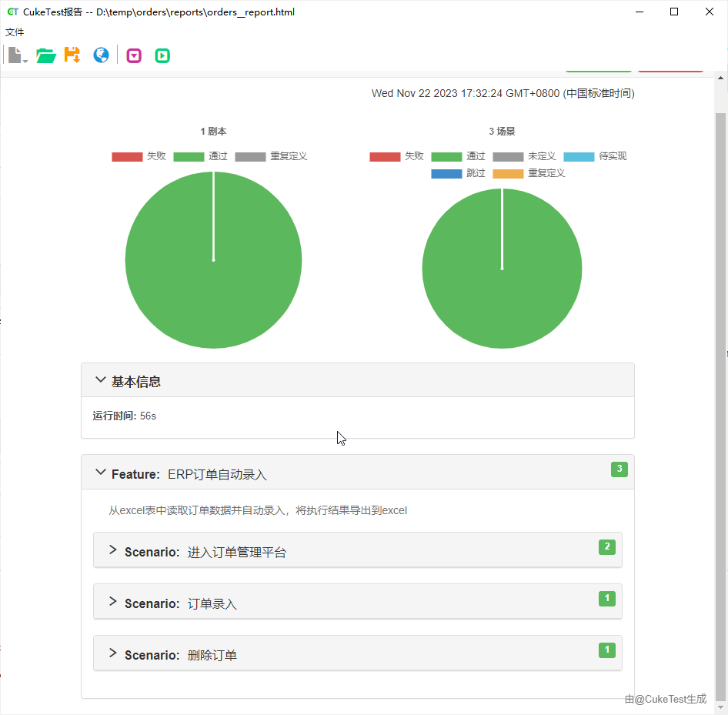This screenshot has height=715, width=728.
Task: Click the green collapse toolbar icon
Action: click(162, 55)
